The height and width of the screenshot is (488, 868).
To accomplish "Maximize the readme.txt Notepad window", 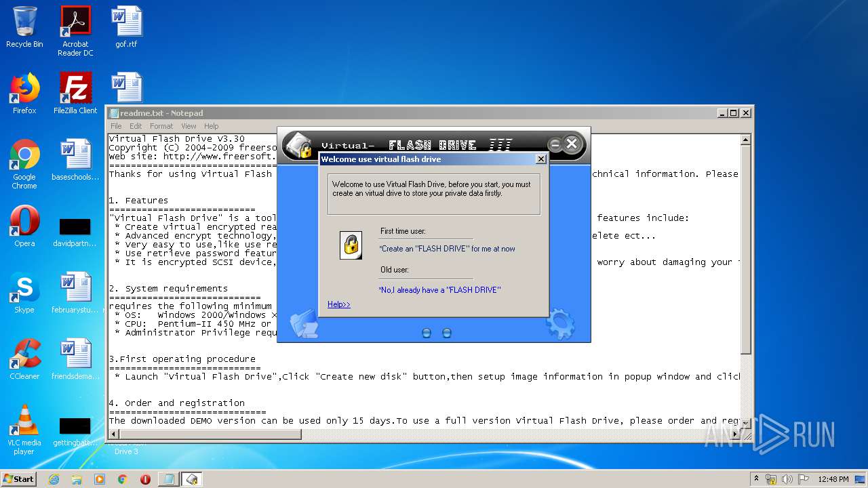I will tap(734, 113).
